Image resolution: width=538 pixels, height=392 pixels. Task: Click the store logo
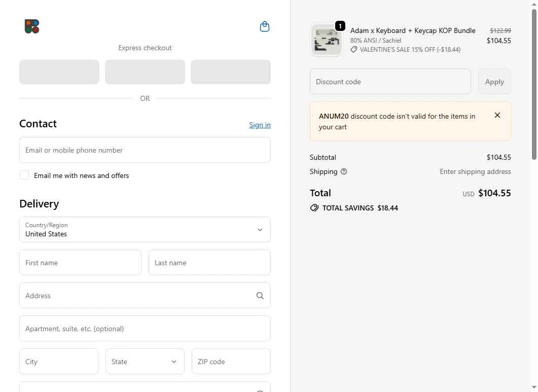(32, 26)
